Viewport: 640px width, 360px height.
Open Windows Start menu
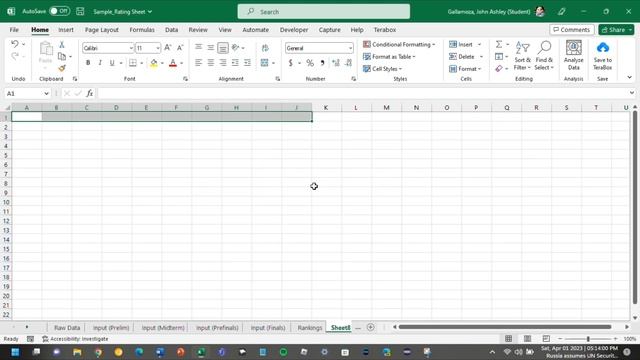pyautogui.click(x=16, y=352)
